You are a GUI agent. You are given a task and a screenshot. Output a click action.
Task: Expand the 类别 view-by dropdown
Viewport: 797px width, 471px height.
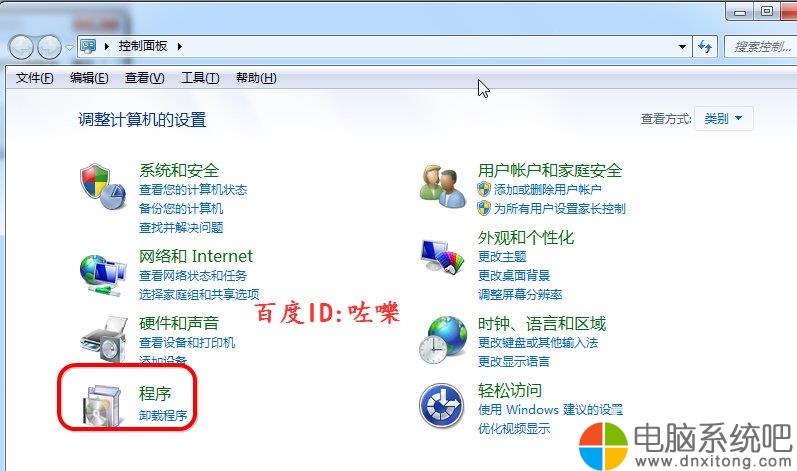pyautogui.click(x=723, y=118)
